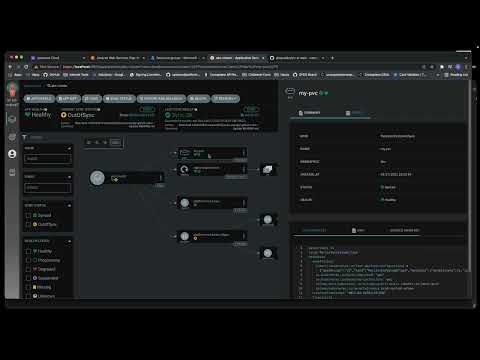Collapse the KINDS filter section
Viewport: 480px width, 360px height.
coord(69,177)
